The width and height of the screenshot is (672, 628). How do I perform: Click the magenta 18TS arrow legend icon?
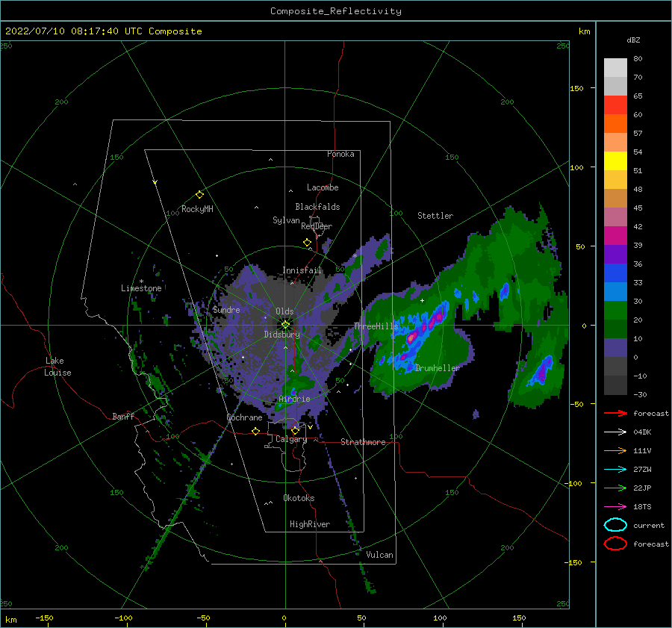(615, 507)
